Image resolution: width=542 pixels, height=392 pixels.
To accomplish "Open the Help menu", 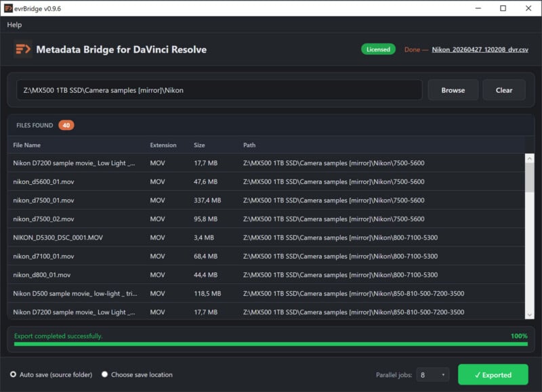I will pos(14,24).
